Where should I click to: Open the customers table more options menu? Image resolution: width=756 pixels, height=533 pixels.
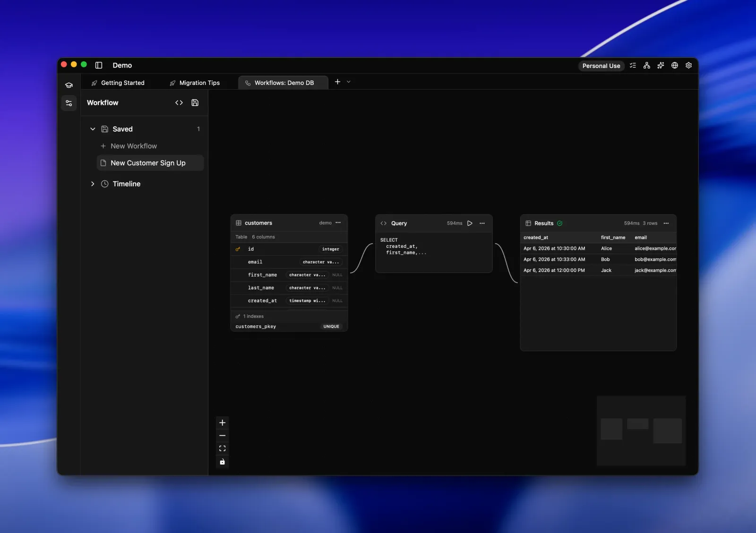[338, 223]
